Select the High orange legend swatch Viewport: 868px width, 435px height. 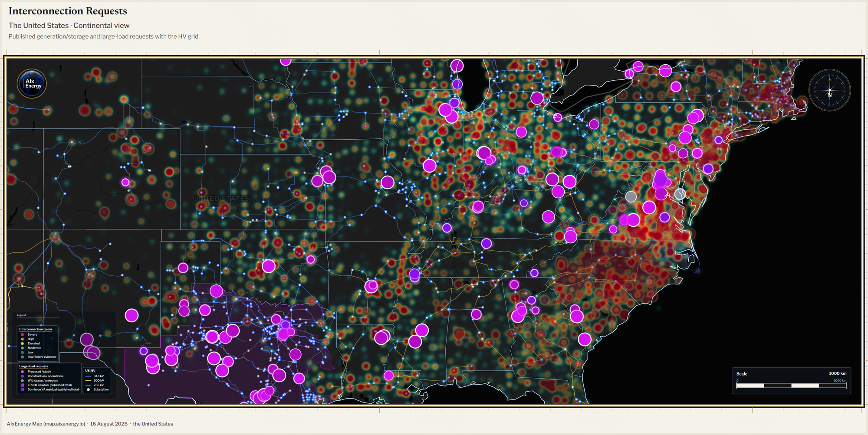22,339
